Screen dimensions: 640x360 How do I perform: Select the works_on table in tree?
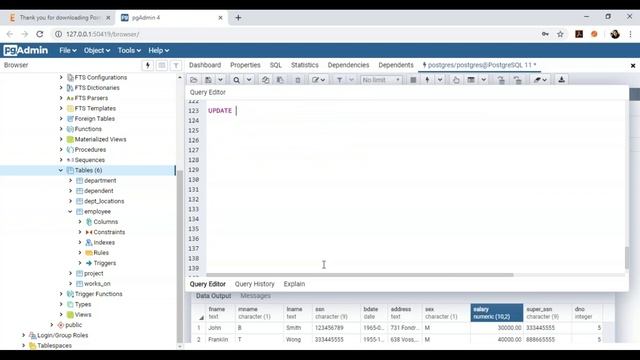97,284
